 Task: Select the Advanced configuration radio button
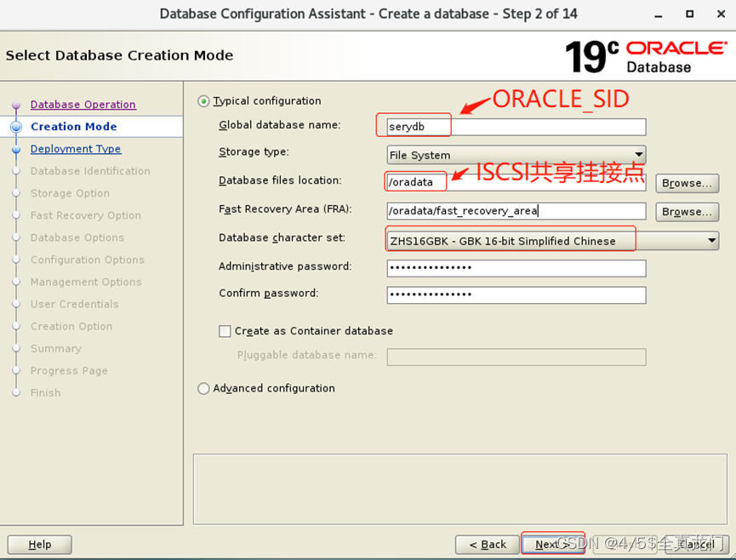pyautogui.click(x=203, y=387)
